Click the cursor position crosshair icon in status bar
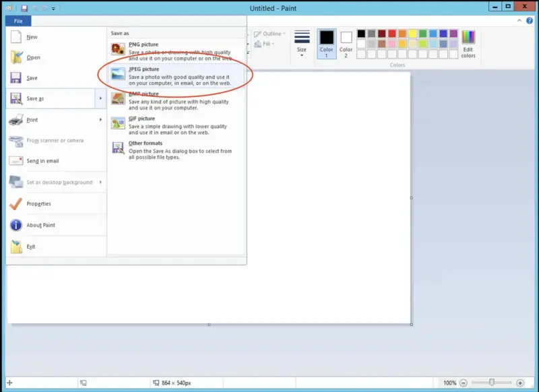Screen dimensions: 539x392 9,383
